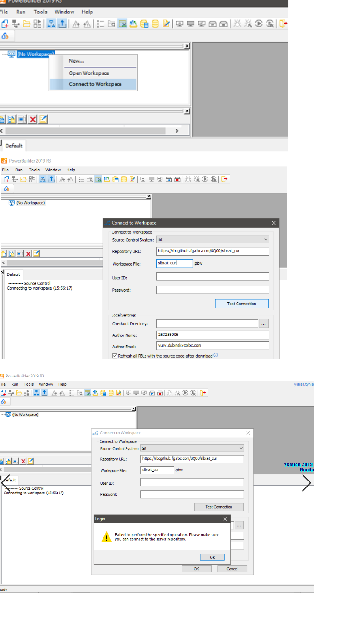Click the right chevron arrow to view next image
Image resolution: width=364 pixels, height=633 pixels.
pos(307,483)
